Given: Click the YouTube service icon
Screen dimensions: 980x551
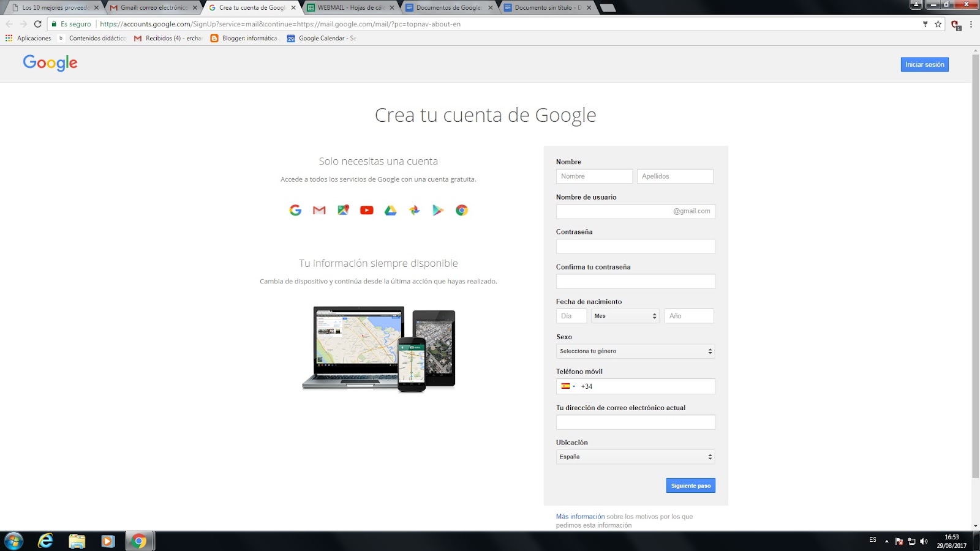Looking at the screenshot, I should 367,210.
